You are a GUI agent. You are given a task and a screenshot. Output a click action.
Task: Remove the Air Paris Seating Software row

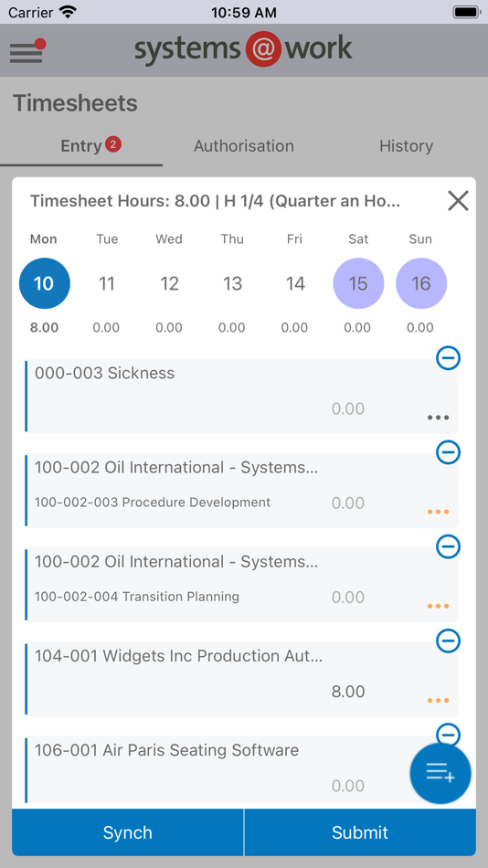[x=448, y=734]
